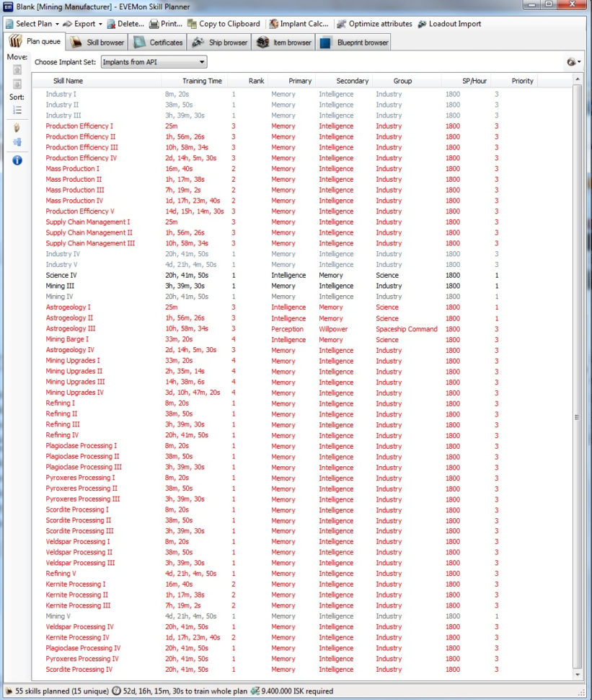Click the move skill up arrow icon
Screen dimensions: 592x700
(x=17, y=69)
